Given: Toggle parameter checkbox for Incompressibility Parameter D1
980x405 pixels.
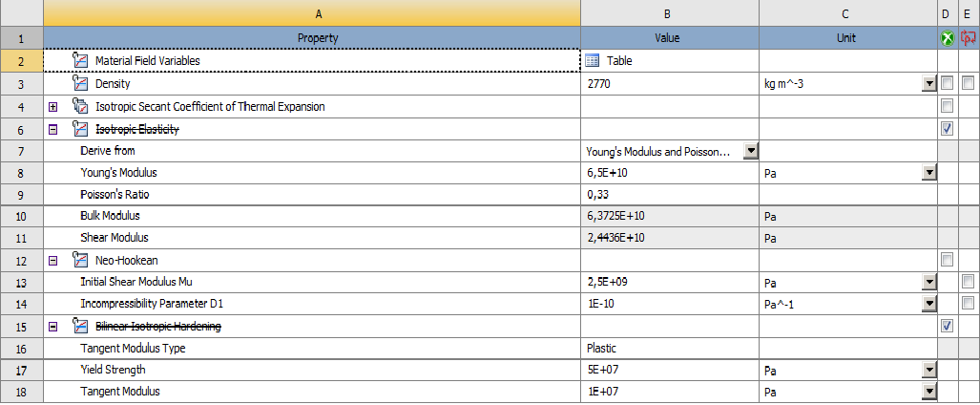Looking at the screenshot, I should coord(969,304).
